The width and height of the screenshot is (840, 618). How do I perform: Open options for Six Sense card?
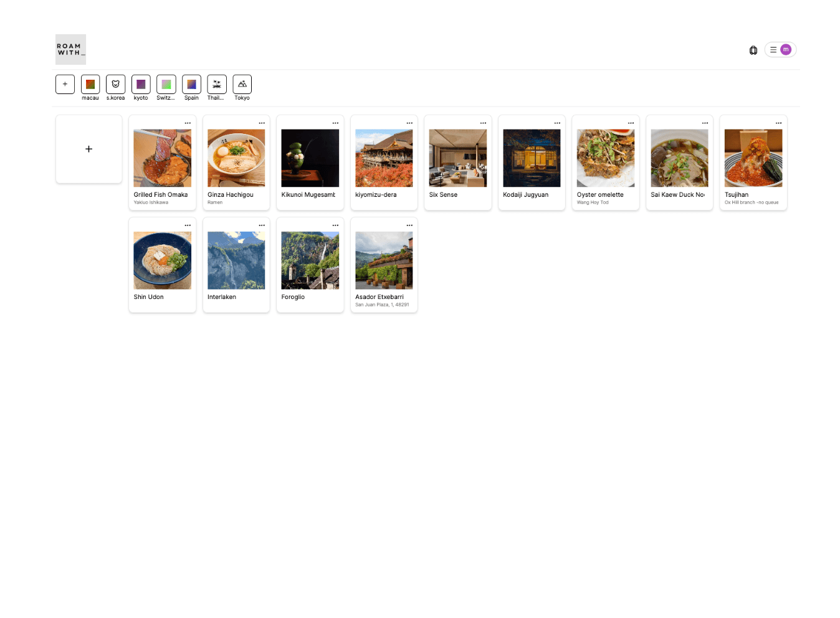coord(483,123)
